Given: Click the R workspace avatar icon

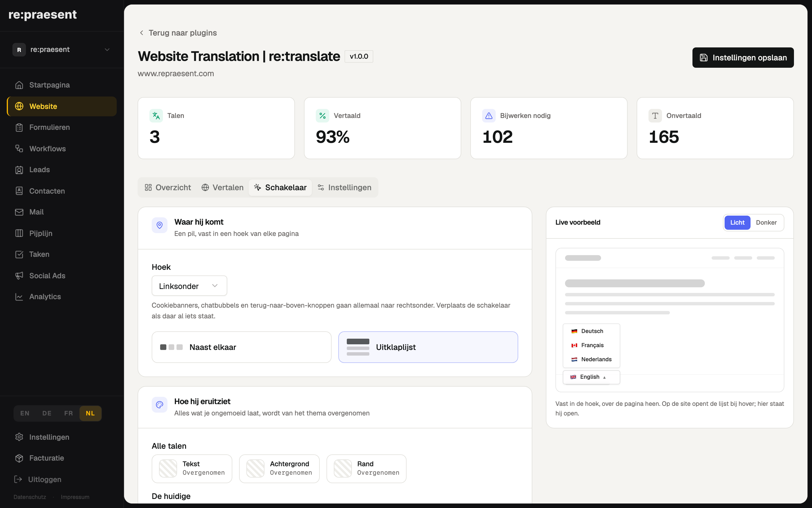Looking at the screenshot, I should coord(19,50).
